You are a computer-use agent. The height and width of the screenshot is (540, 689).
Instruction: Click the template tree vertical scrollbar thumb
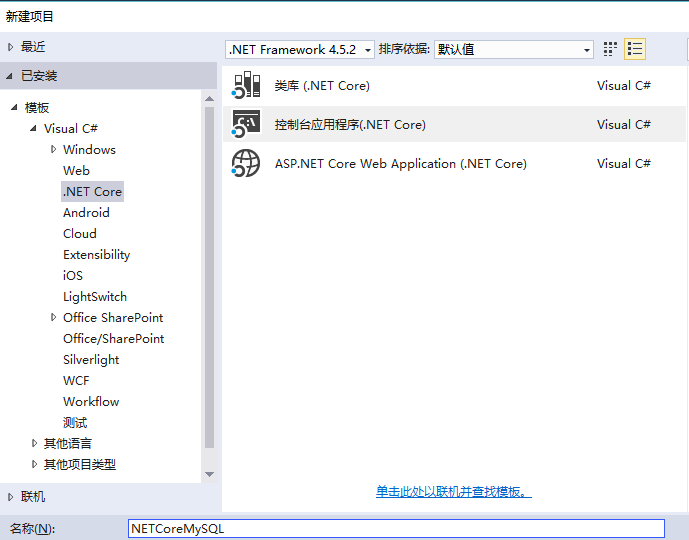[210, 278]
